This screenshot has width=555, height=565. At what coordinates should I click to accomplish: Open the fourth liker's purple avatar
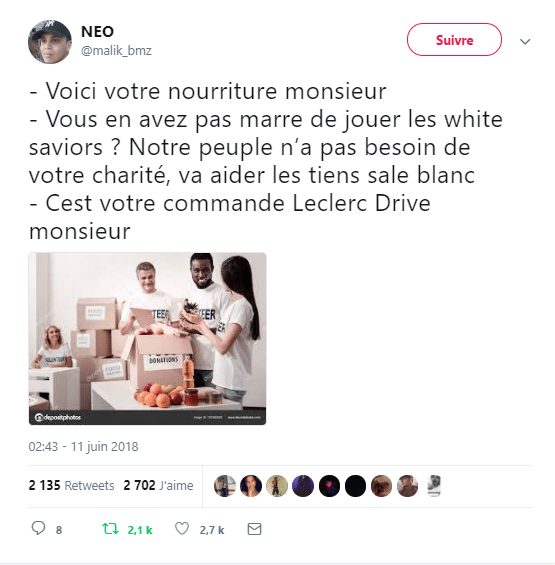coord(303,486)
